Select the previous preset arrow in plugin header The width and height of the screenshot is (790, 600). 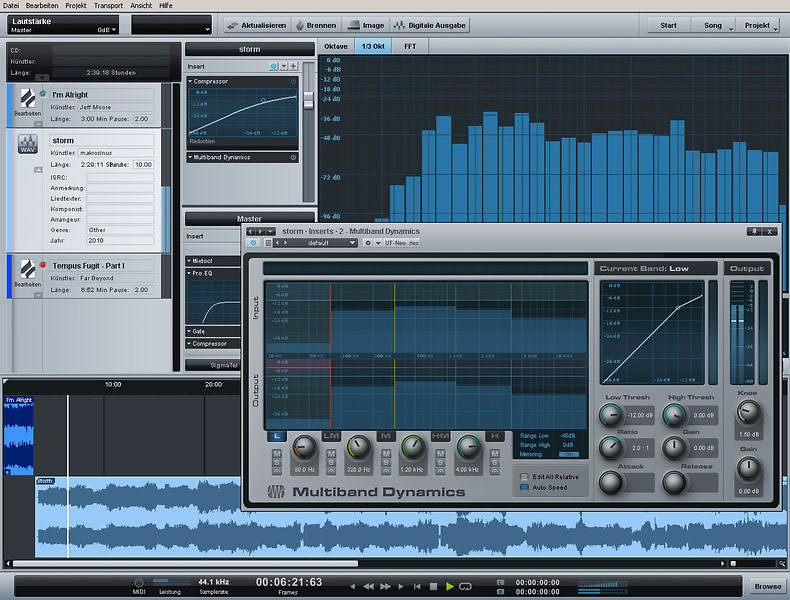(x=277, y=243)
